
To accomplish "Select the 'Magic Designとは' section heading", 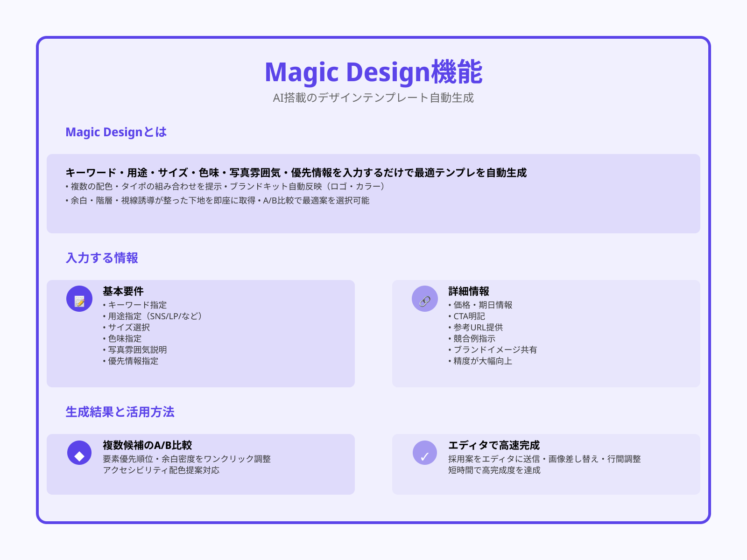I will click(116, 133).
